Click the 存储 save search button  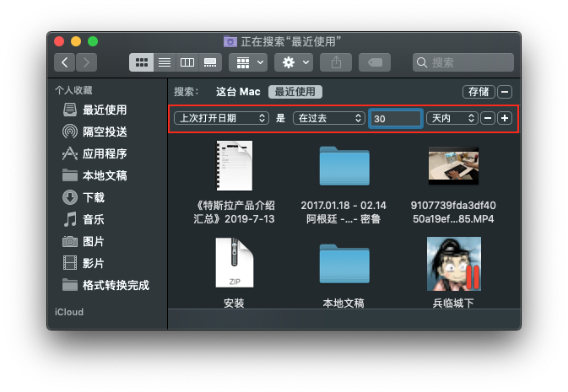pyautogui.click(x=479, y=92)
